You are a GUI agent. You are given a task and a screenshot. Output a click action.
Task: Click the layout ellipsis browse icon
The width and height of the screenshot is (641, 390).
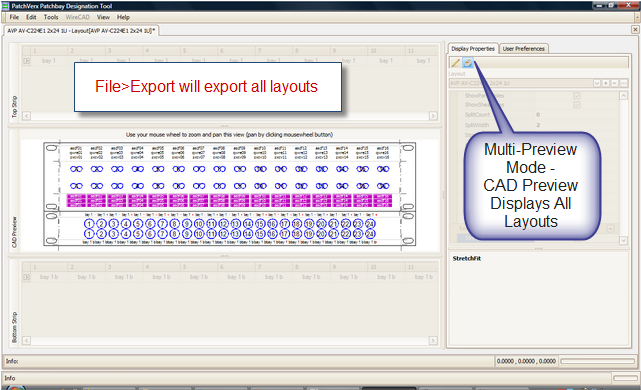[x=623, y=83]
